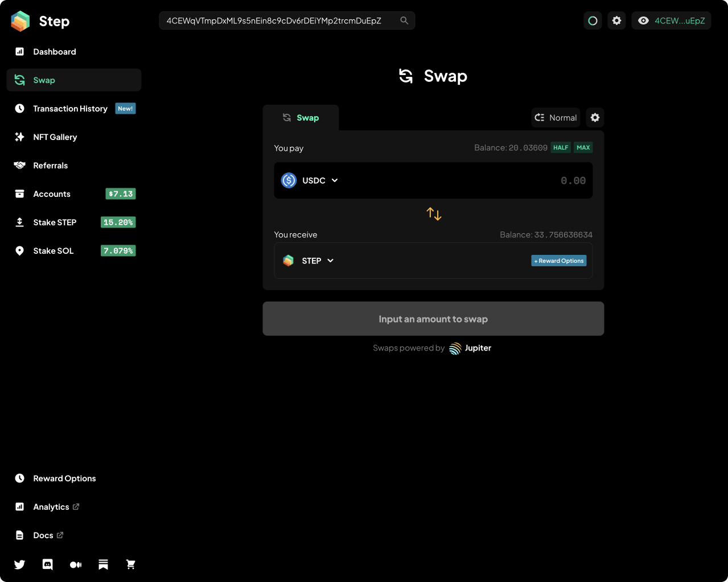Viewport: 728px width, 582px height.
Task: Expand the STEP token dropdown
Action: pos(309,261)
